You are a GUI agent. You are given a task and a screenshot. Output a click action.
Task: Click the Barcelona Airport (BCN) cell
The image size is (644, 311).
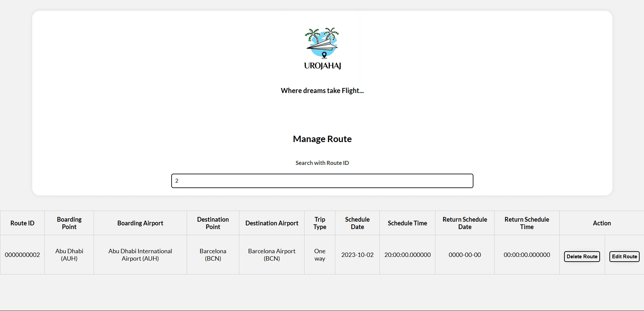272,255
